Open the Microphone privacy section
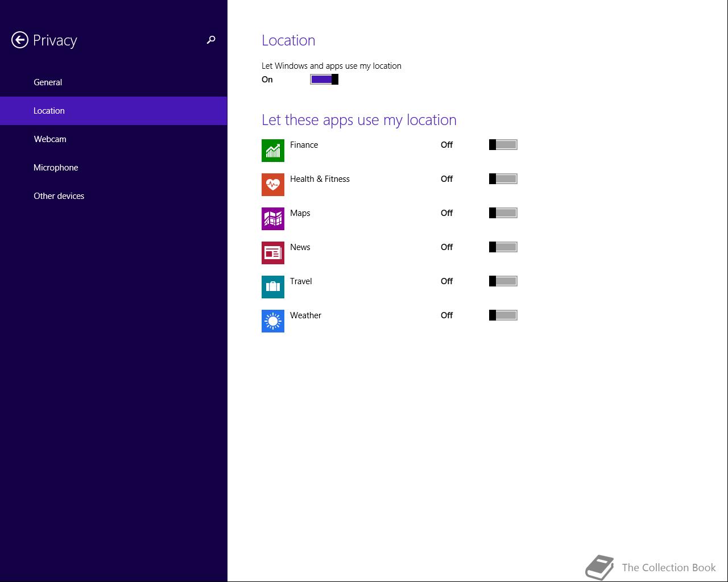This screenshot has height=582, width=728. click(x=114, y=168)
